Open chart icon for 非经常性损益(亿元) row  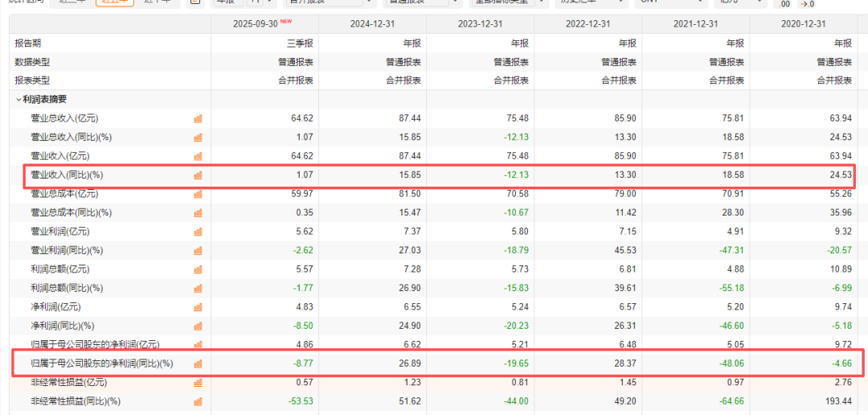(x=199, y=382)
